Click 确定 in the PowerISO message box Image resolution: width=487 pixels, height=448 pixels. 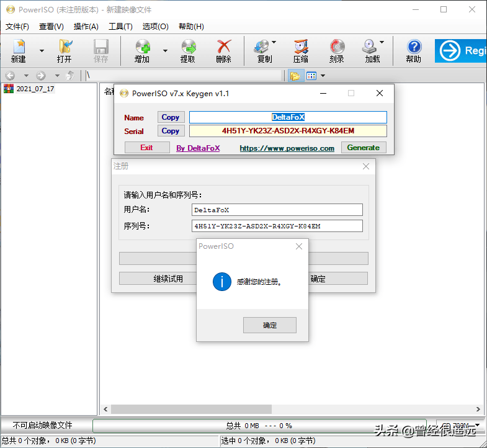270,325
